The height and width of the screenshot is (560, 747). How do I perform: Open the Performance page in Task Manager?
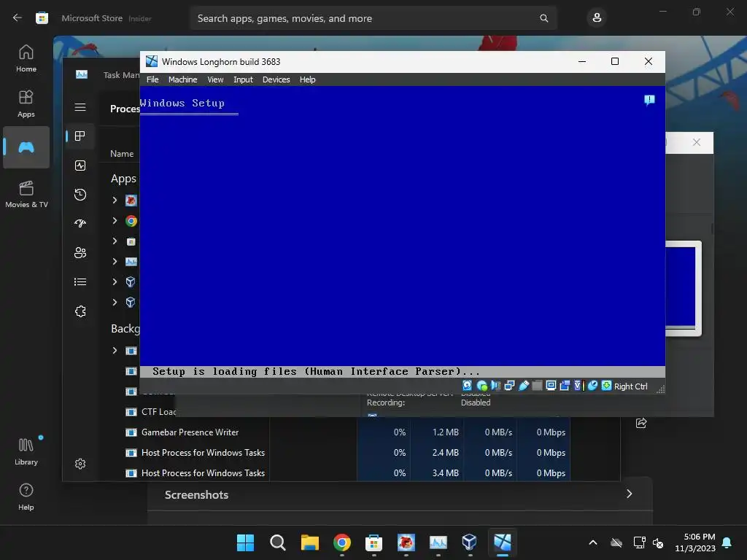pyautogui.click(x=80, y=166)
